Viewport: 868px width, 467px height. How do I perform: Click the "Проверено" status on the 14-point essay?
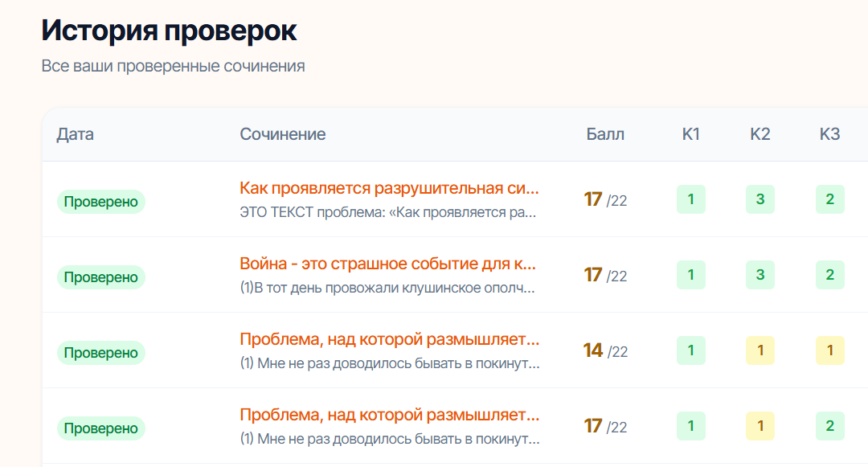coord(100,352)
